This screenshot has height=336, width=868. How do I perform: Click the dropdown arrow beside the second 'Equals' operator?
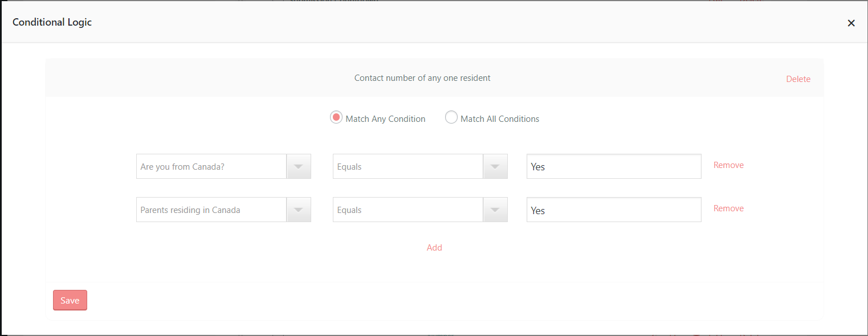(495, 209)
